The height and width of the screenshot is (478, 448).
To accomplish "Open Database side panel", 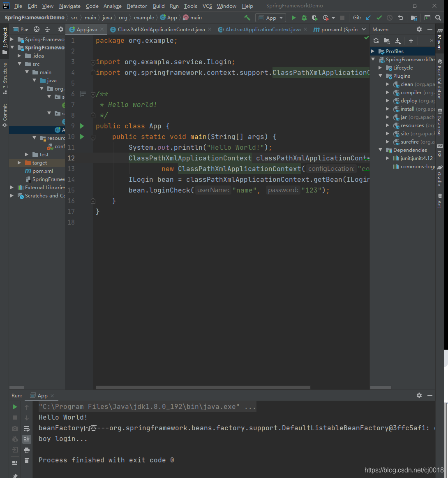I will coord(439,122).
